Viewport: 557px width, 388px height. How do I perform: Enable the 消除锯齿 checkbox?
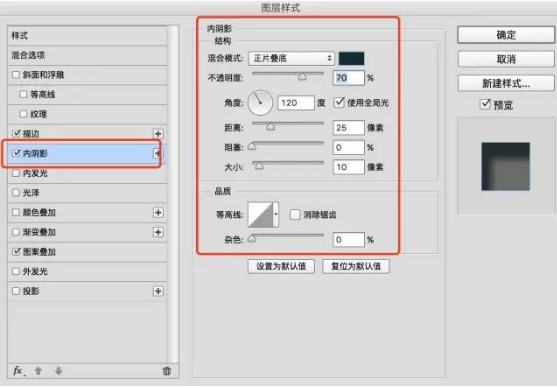pyautogui.click(x=295, y=214)
